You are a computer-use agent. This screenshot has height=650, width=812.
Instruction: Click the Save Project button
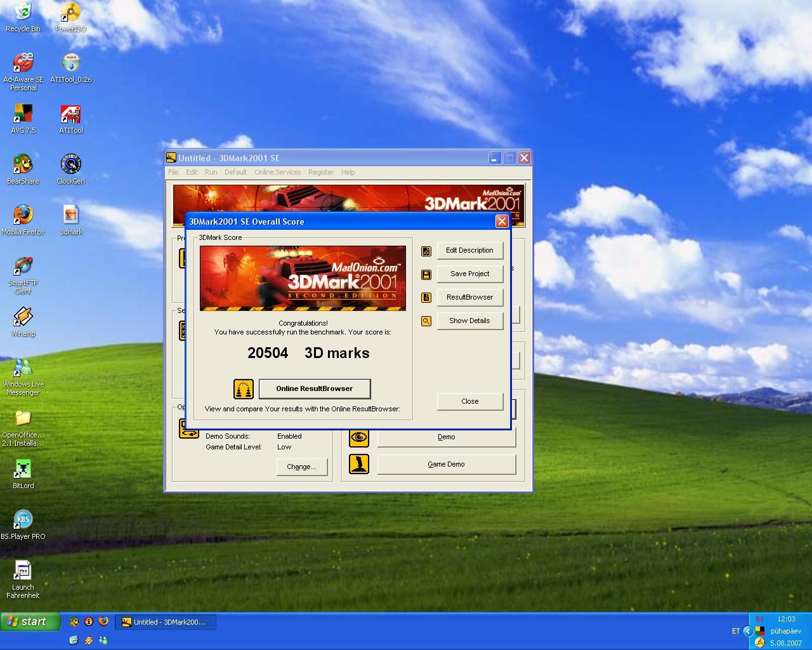click(x=469, y=274)
